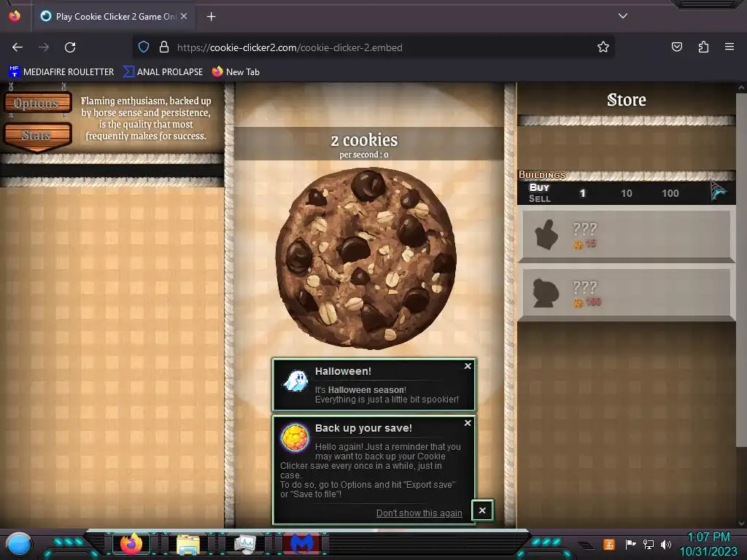747x560 pixels.
Task: Save page to Pocket
Action: point(676,47)
